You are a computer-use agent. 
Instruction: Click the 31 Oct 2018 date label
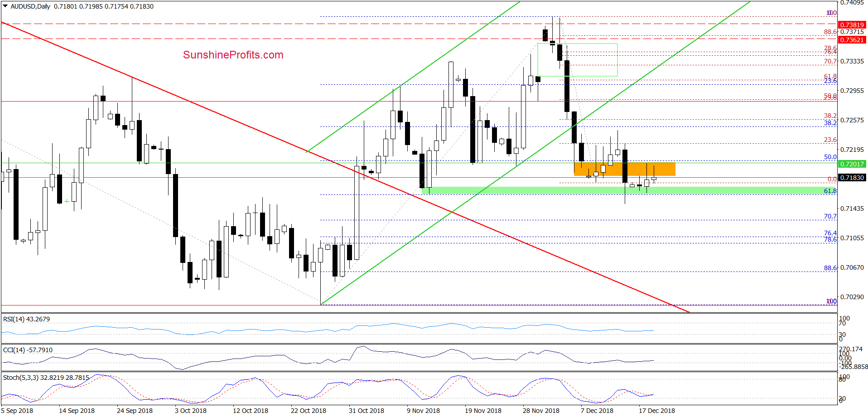[366, 411]
